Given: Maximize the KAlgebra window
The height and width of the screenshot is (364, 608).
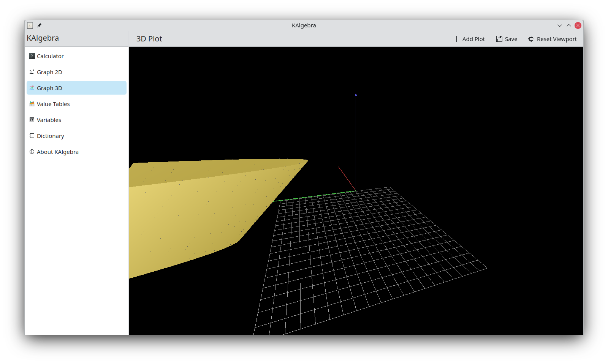Looking at the screenshot, I should click(569, 25).
